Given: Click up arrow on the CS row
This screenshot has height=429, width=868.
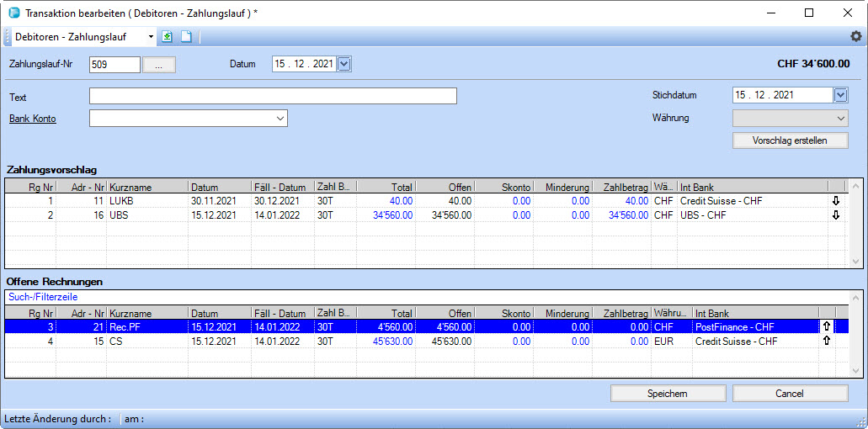Looking at the screenshot, I should [826, 341].
